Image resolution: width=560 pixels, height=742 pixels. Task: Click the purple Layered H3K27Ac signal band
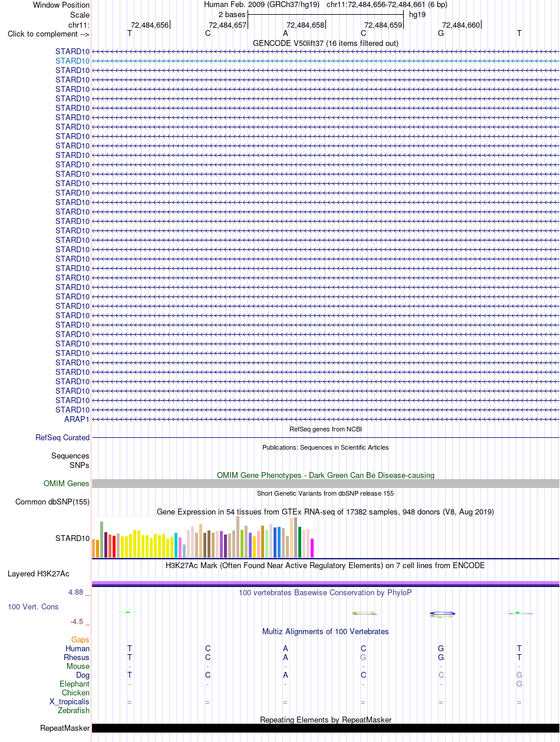[x=325, y=583]
